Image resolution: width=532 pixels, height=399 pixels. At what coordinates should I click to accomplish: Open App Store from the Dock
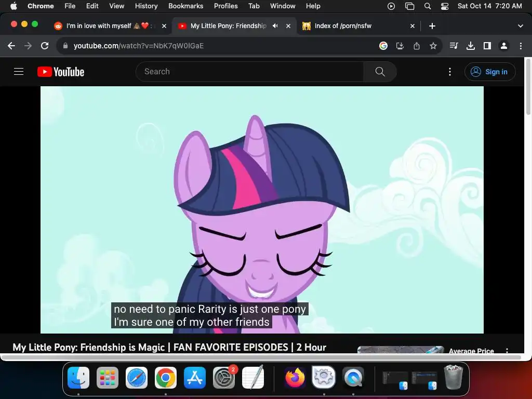(x=195, y=378)
